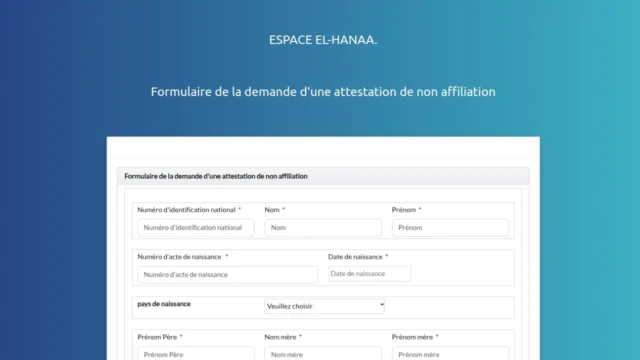This screenshot has width=640, height=360.
Task: Select the Prénom input box
Action: click(x=450, y=228)
